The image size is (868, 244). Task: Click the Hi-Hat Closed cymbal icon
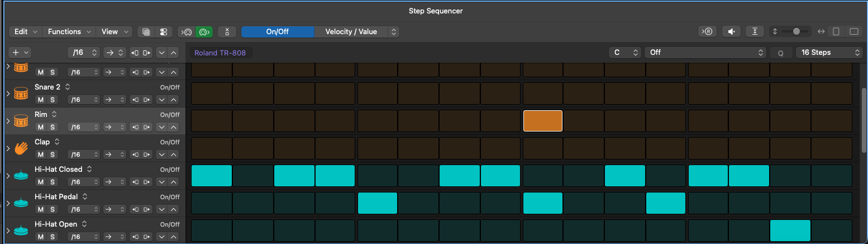[21, 176]
